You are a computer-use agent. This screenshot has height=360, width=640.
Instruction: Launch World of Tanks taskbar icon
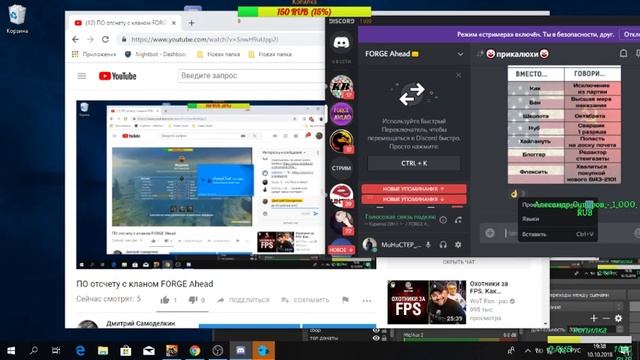point(172,350)
